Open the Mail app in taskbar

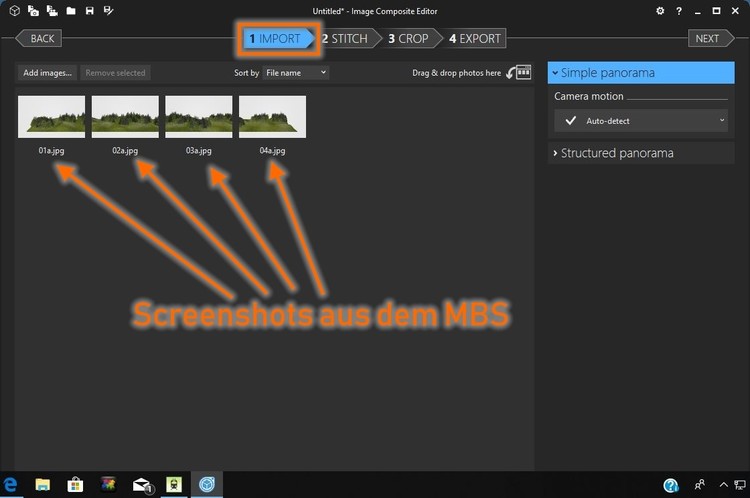click(x=142, y=485)
